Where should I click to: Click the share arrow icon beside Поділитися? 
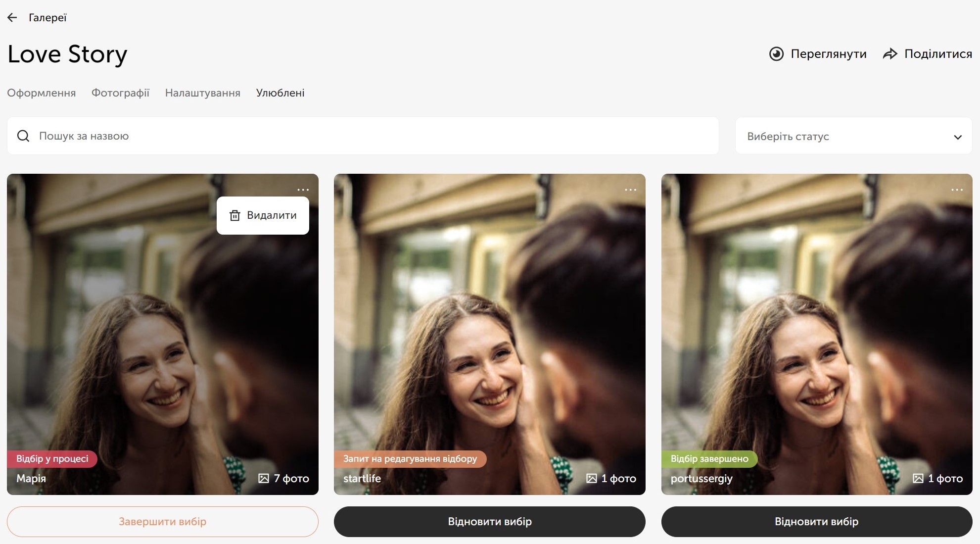[x=890, y=54]
